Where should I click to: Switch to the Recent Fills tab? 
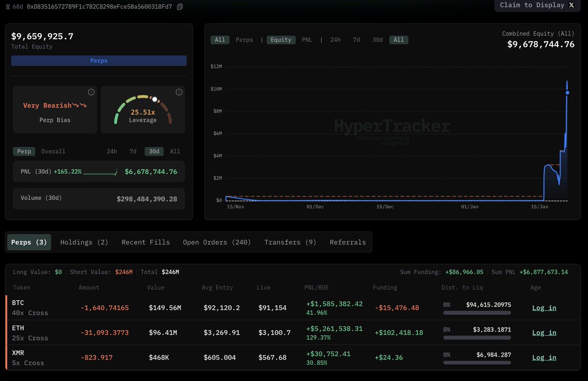[146, 242]
